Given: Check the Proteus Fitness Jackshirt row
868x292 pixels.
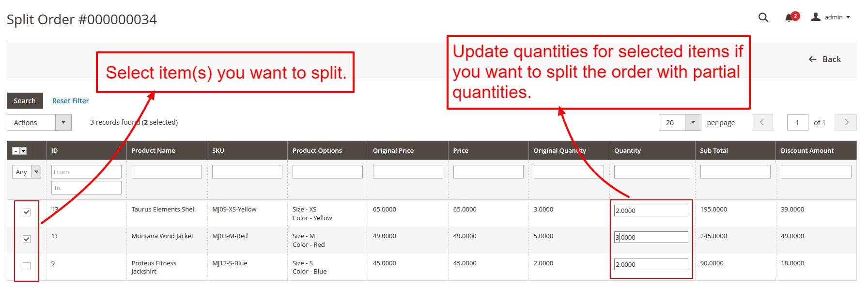Looking at the screenshot, I should click(x=27, y=266).
